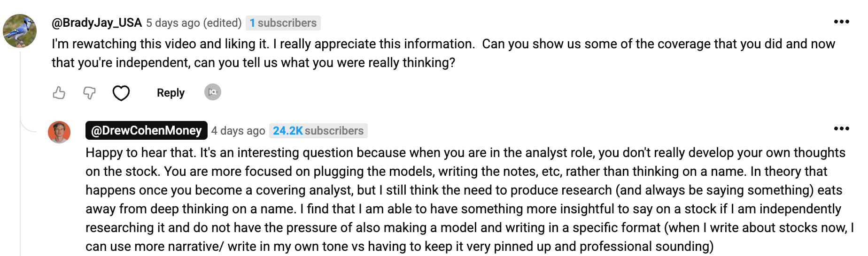Click the '24.2K subscribers' badge

pyautogui.click(x=318, y=131)
